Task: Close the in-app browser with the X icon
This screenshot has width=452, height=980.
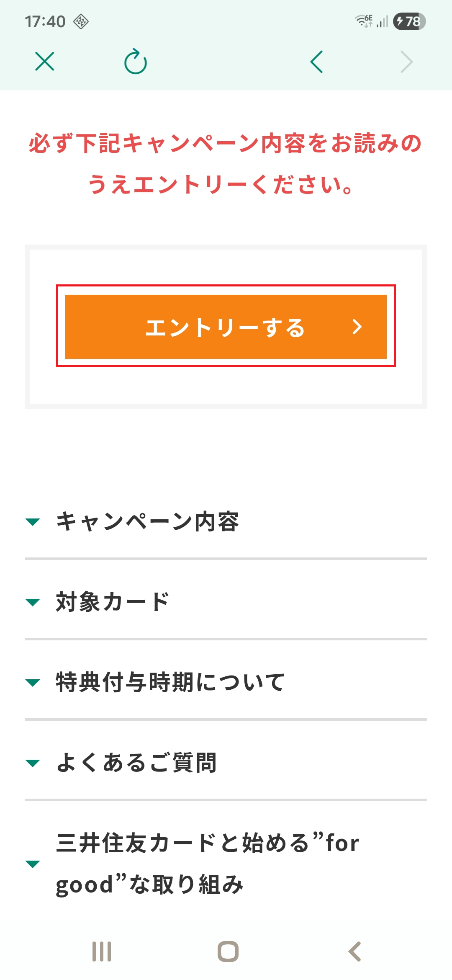Action: tap(45, 62)
